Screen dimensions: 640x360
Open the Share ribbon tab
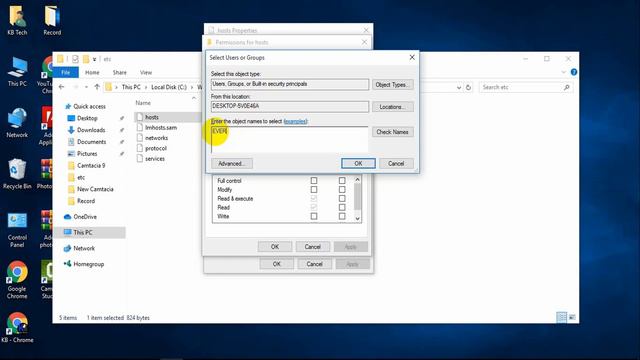tap(120, 72)
